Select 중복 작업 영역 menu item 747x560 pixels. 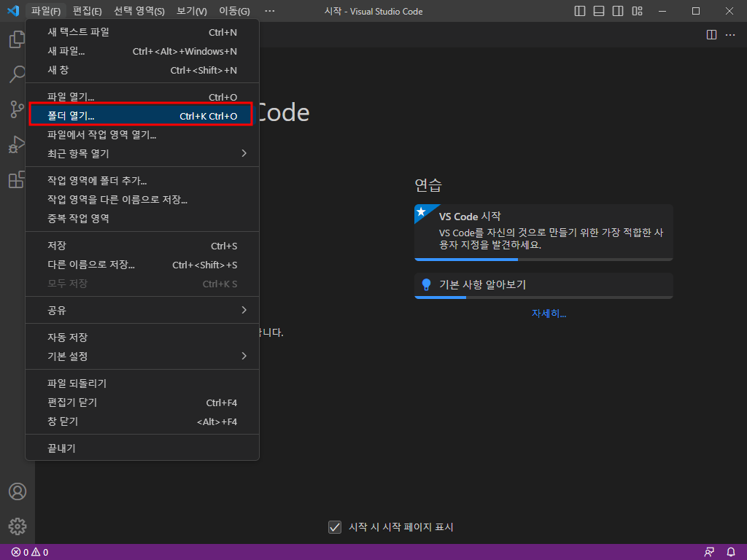point(142,219)
